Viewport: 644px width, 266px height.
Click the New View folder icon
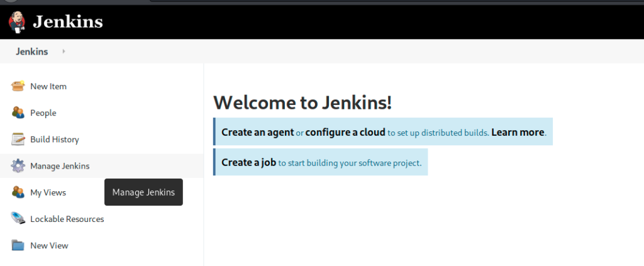pos(18,245)
